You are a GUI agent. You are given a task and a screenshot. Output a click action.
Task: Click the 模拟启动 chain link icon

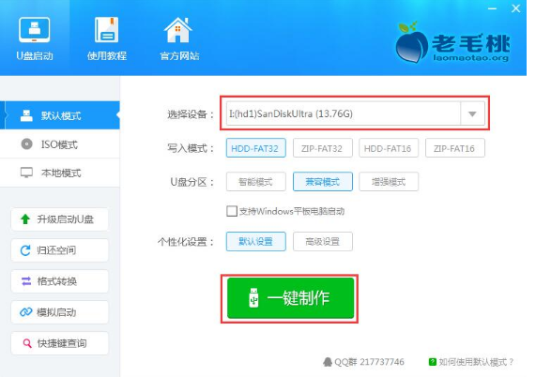[x=26, y=312]
